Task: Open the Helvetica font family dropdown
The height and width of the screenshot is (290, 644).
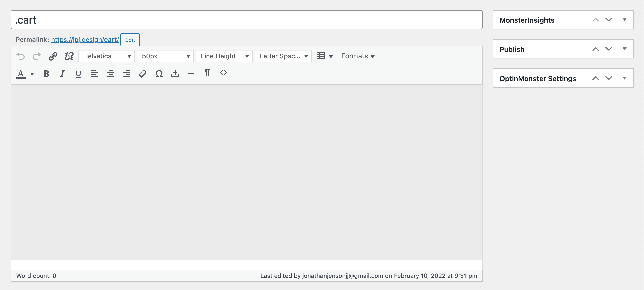Action: tap(106, 56)
